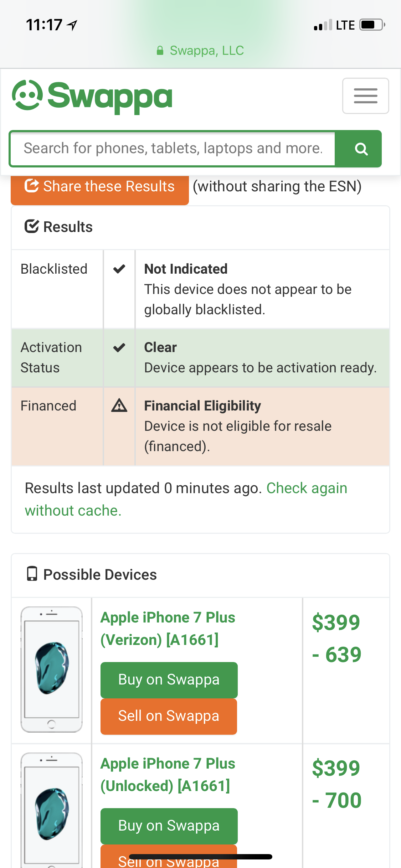Image resolution: width=401 pixels, height=868 pixels.
Task: Open Apple iPhone 7 Plus Verizon listing
Action: click(x=168, y=629)
